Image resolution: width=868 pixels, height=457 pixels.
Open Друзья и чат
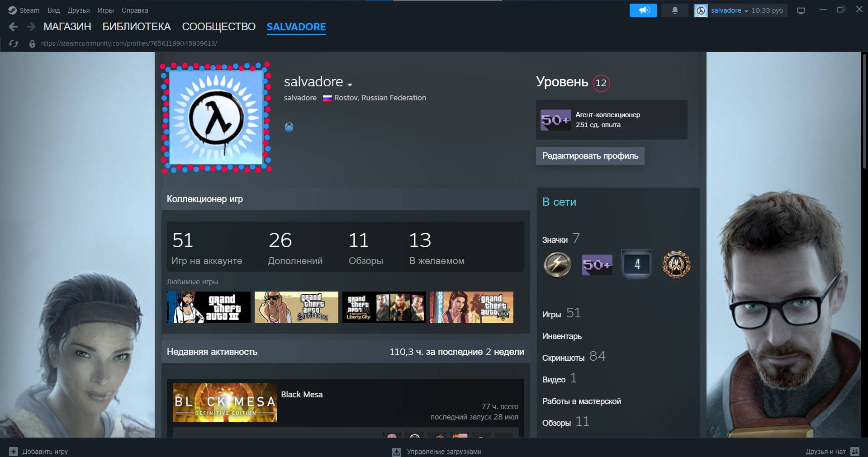(825, 451)
